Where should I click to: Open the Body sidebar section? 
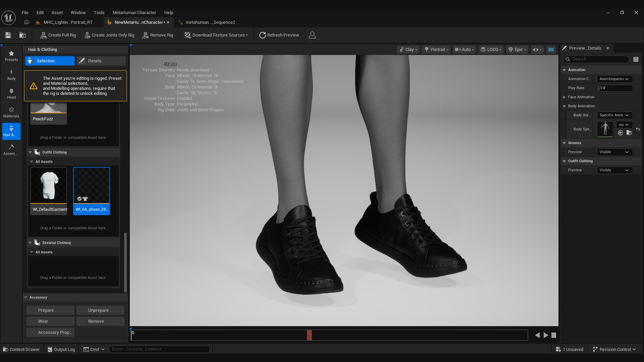coord(11,75)
